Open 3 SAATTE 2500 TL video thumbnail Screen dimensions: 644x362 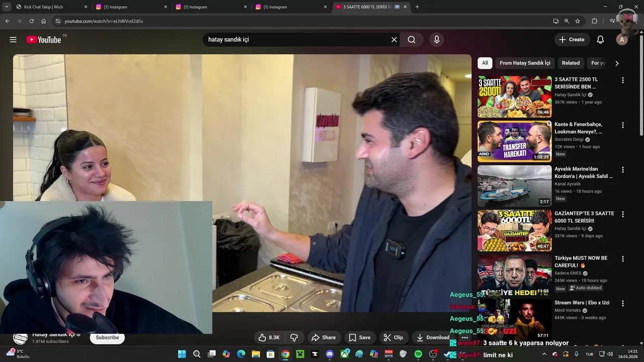[514, 97]
